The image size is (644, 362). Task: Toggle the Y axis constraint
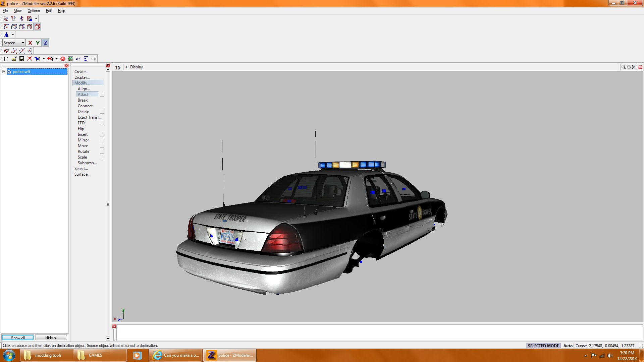click(38, 43)
